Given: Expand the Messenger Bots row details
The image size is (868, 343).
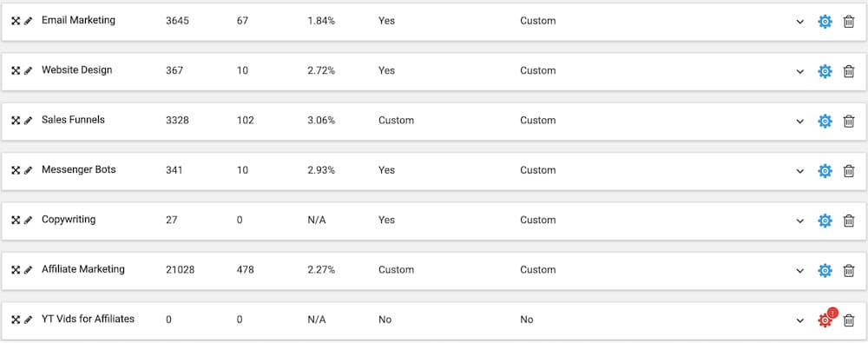Looking at the screenshot, I should 800,171.
